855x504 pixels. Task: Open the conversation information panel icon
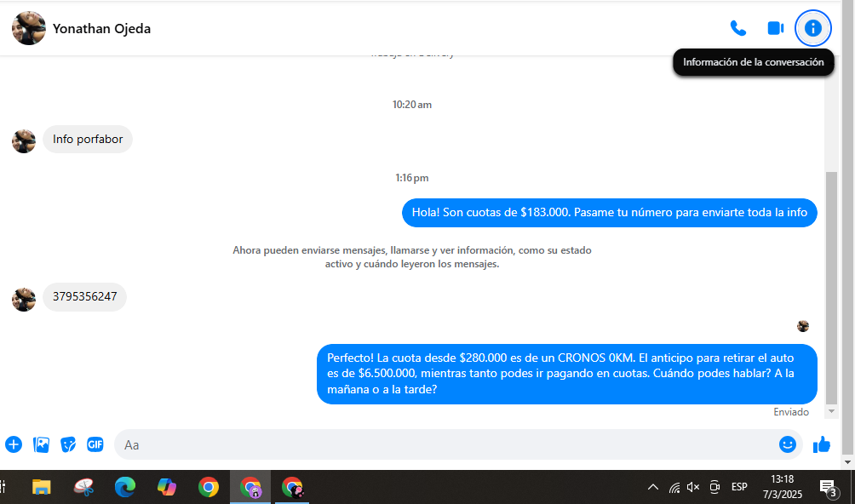812,28
